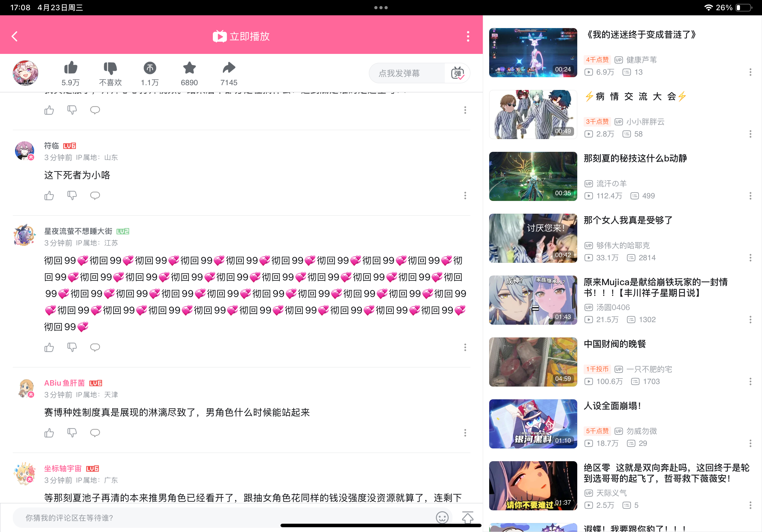
Task: Open more options for top comment
Action: (465, 110)
